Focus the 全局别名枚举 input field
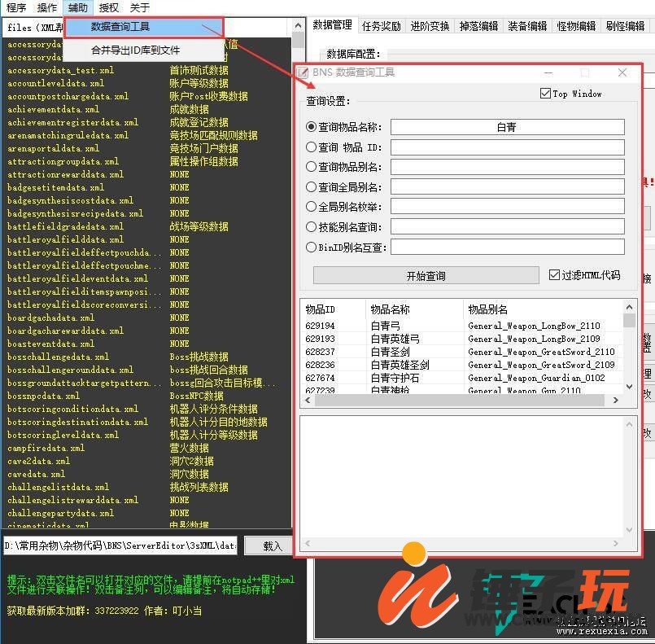Viewport: 655px width, 644px height. [507, 207]
